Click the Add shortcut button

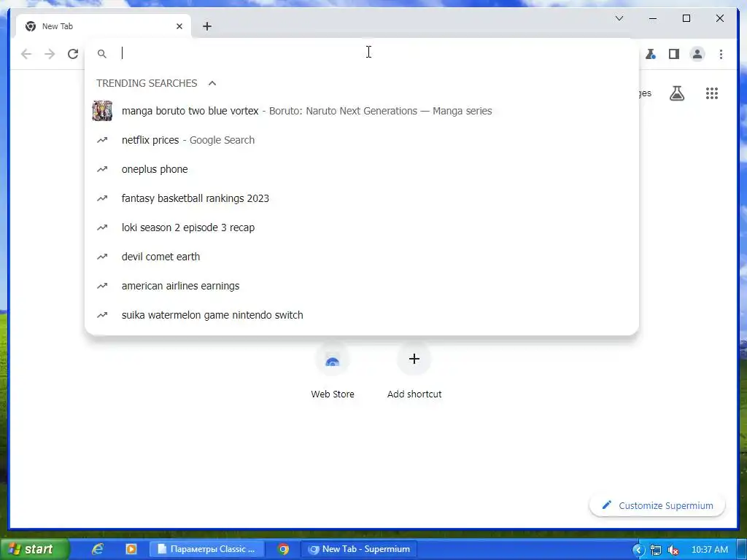[x=414, y=371]
